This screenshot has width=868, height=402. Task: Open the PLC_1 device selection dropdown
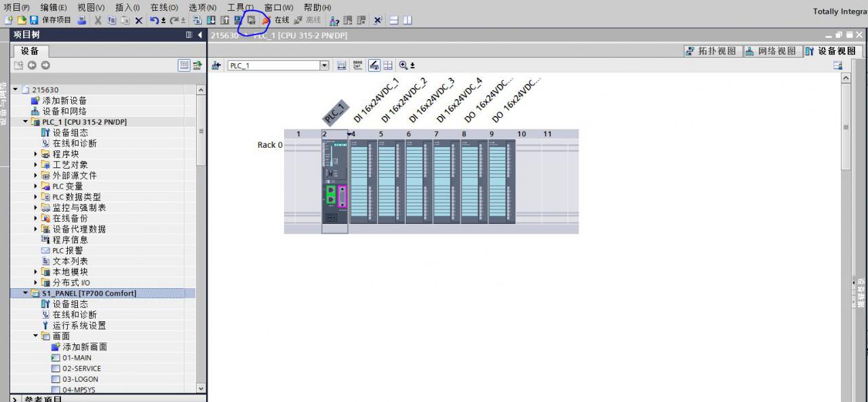click(x=324, y=65)
